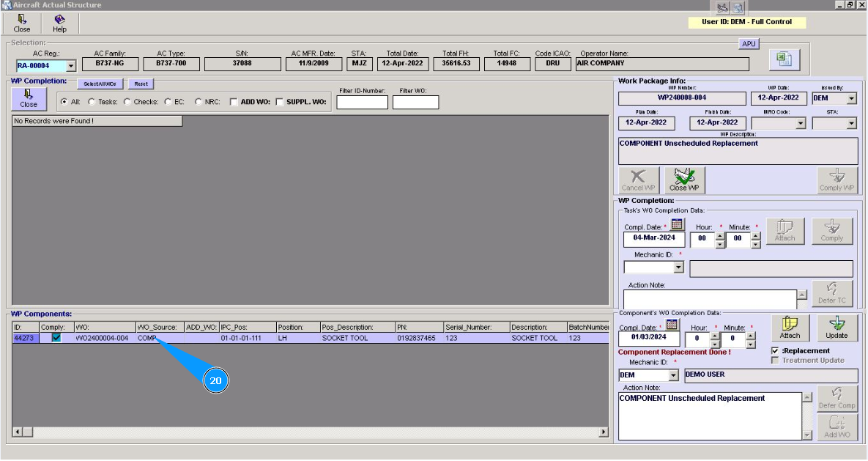This screenshot has width=868, height=461.
Task: Click the Excel export icon near APU
Action: click(x=784, y=60)
